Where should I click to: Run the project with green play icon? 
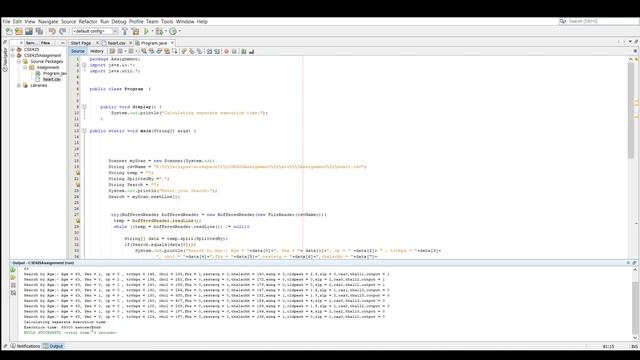point(147,31)
